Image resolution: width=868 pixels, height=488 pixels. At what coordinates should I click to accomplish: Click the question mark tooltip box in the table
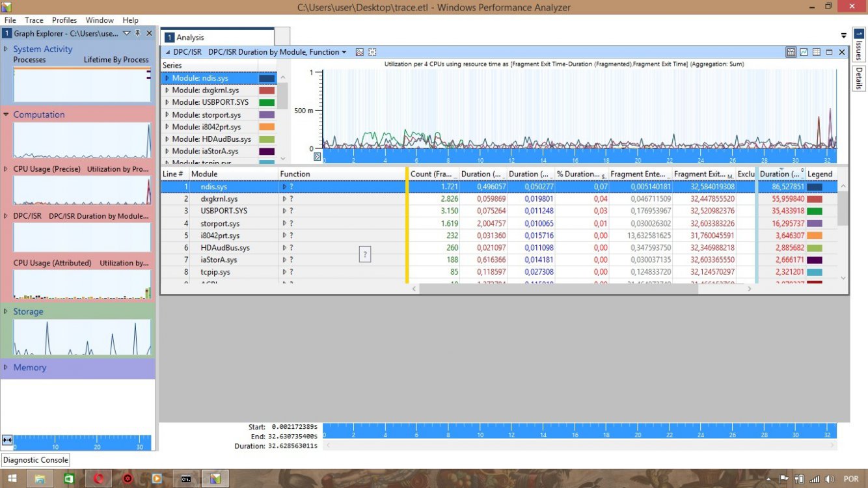point(365,255)
